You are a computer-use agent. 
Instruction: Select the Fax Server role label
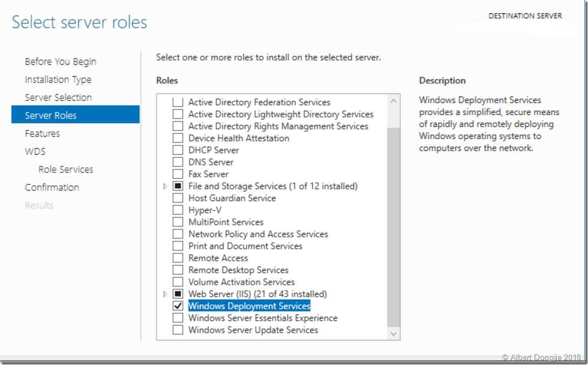click(x=209, y=174)
